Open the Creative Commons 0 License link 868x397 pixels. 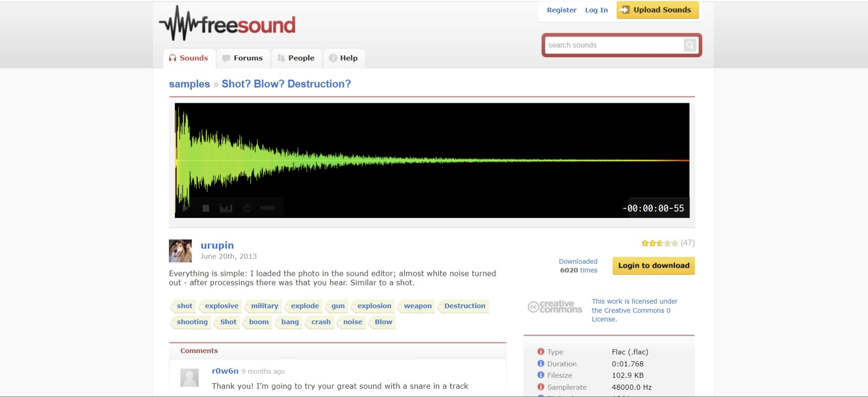(635, 310)
